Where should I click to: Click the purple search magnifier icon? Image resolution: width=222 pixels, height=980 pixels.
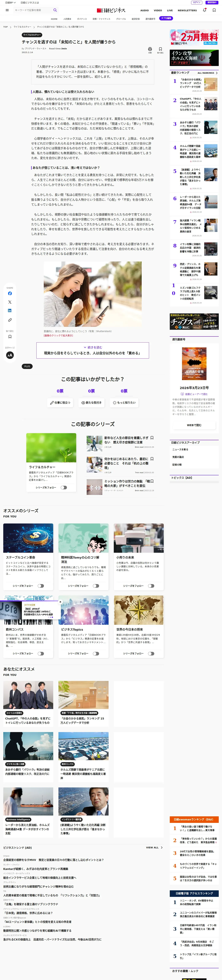[55, 10]
